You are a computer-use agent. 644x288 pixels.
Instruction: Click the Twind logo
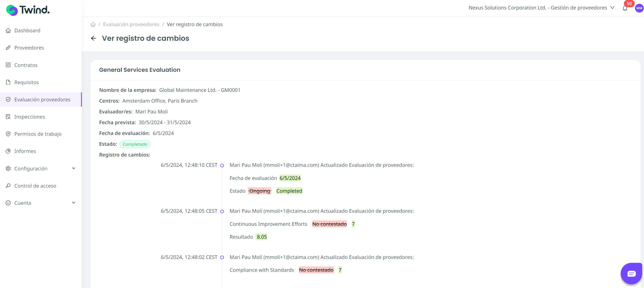[28, 10]
